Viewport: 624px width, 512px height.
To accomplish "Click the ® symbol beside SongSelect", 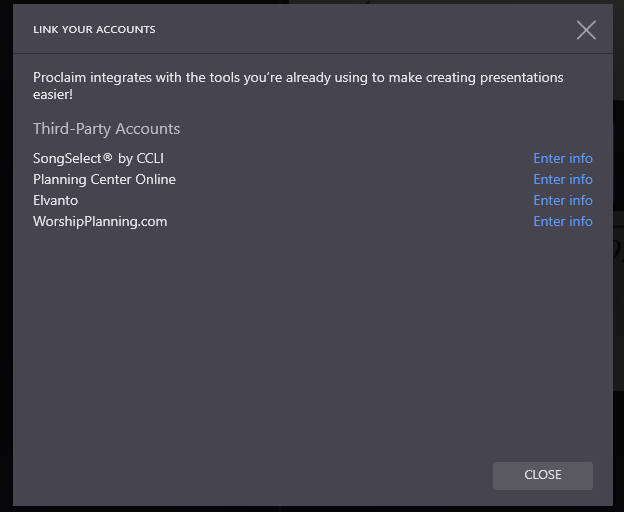I will (x=108, y=157).
